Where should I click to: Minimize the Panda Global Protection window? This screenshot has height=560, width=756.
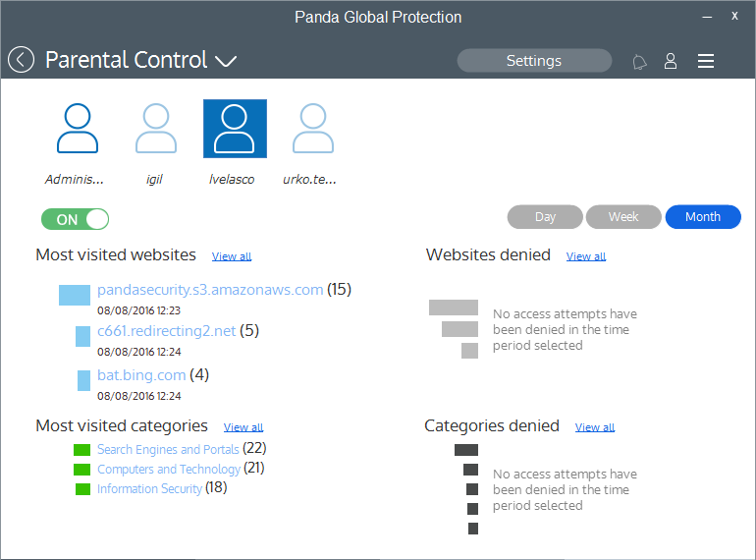pyautogui.click(x=707, y=17)
